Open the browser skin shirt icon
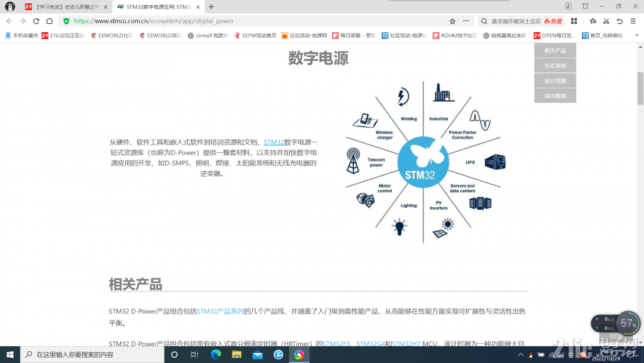 [x=586, y=6]
